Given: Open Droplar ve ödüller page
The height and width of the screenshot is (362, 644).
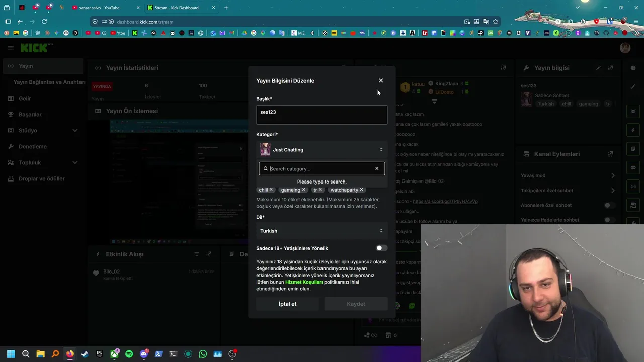Looking at the screenshot, I should [43, 178].
